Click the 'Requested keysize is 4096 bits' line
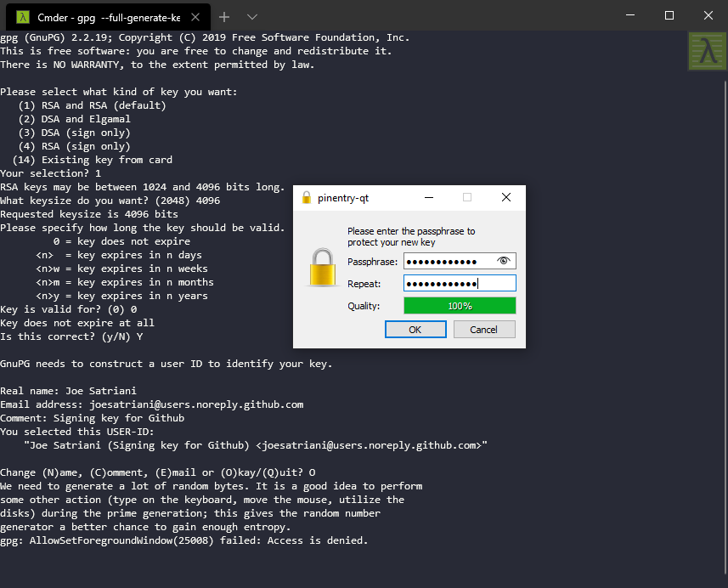Image resolution: width=728 pixels, height=588 pixels. 89,214
